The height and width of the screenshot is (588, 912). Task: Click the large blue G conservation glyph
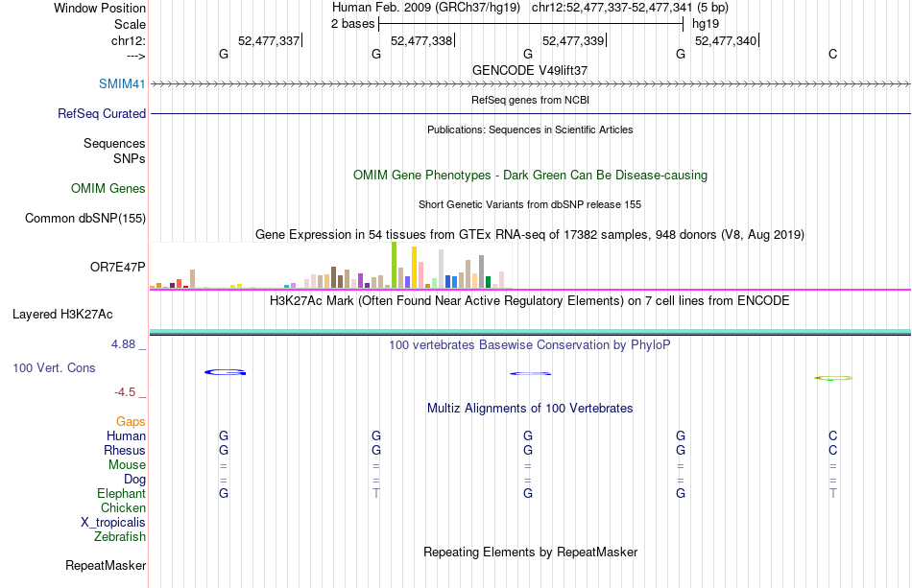click(225, 372)
